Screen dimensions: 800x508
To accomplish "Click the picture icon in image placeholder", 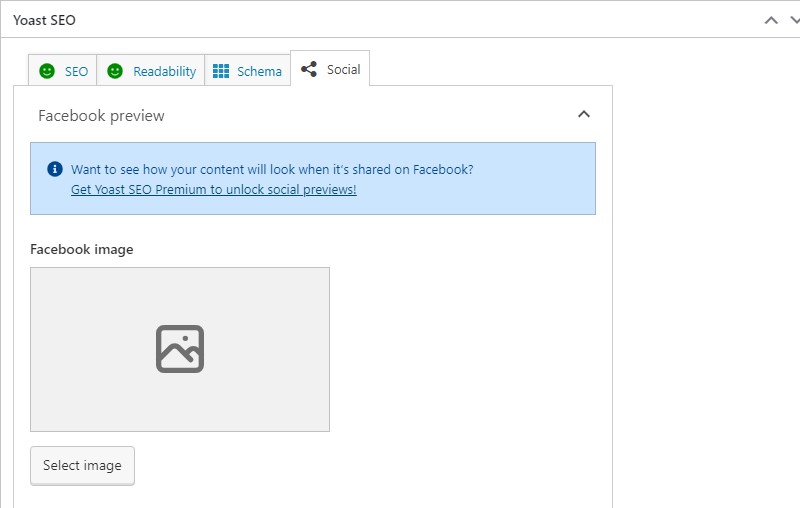I will pyautogui.click(x=180, y=349).
